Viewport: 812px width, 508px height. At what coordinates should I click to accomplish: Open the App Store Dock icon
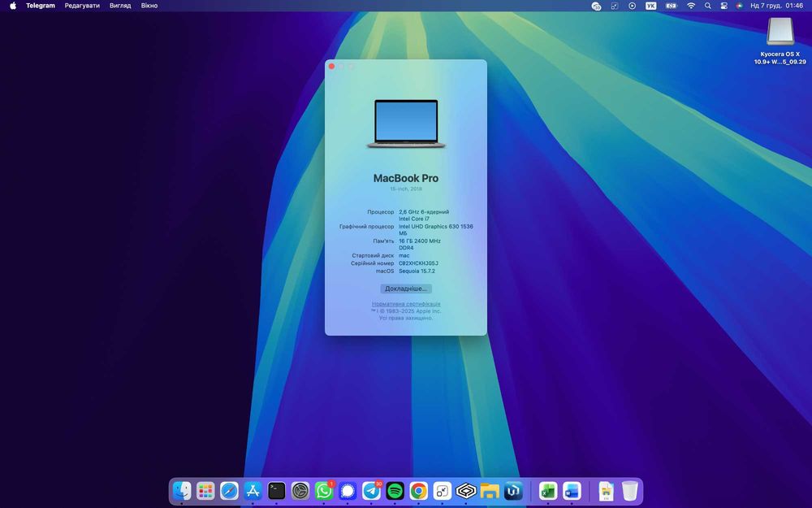(253, 490)
